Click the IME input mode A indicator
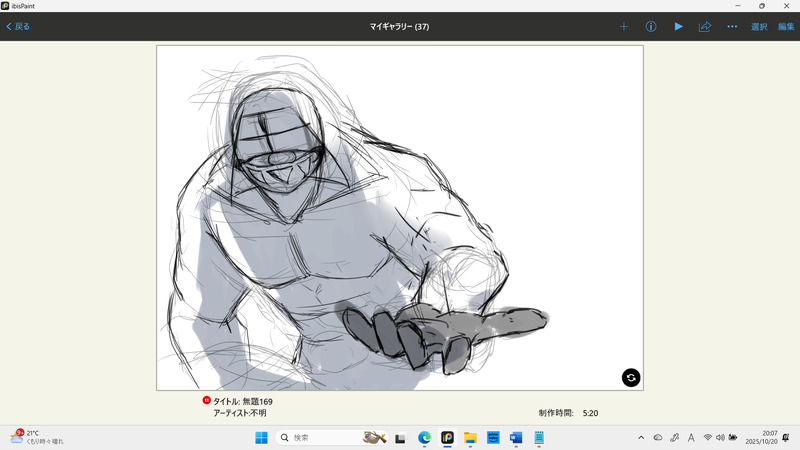Viewport: 800px width, 450px height. click(691, 438)
